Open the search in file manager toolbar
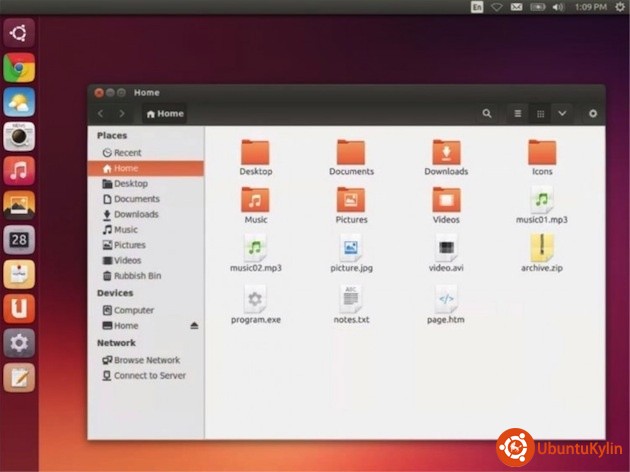This screenshot has height=472, width=630. pos(487,114)
